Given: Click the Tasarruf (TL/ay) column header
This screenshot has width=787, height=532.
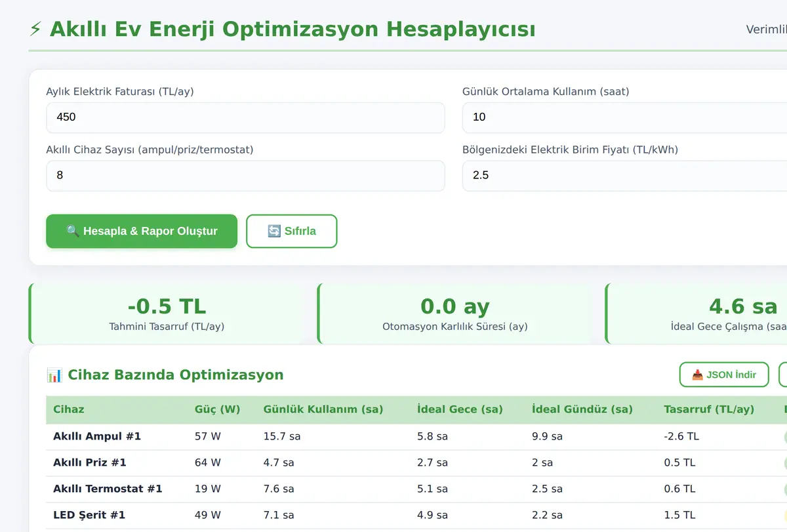Looking at the screenshot, I should click(709, 409).
